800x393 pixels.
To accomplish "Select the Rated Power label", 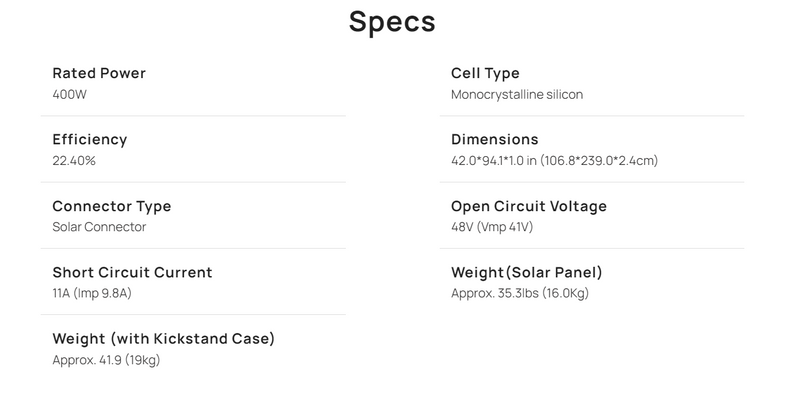I will coord(99,73).
